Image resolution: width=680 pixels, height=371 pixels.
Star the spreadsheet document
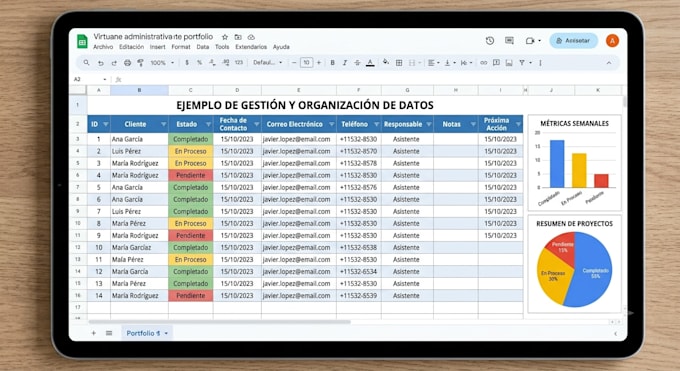tap(225, 37)
